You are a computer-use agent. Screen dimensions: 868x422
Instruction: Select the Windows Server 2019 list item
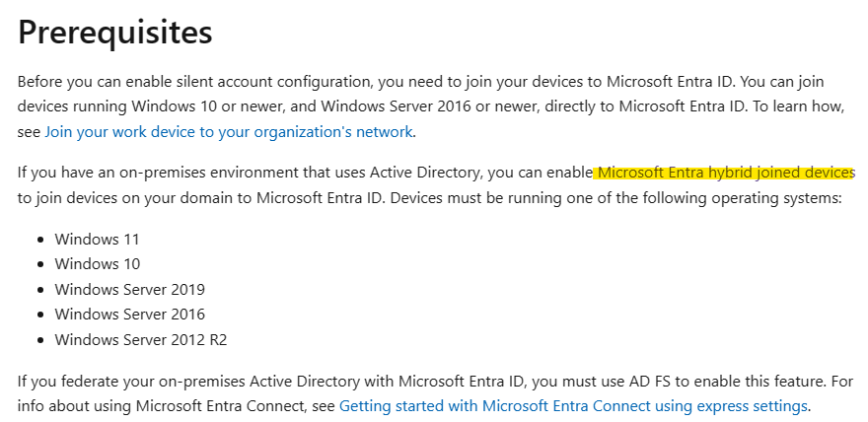[x=129, y=289]
